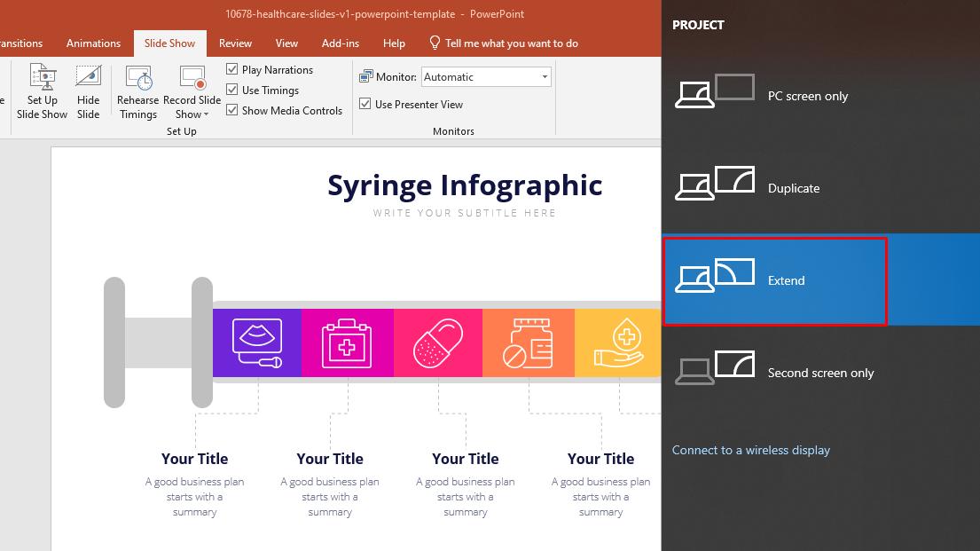Click the magenta first aid kit slide icon
980x551 pixels.
pyautogui.click(x=347, y=342)
